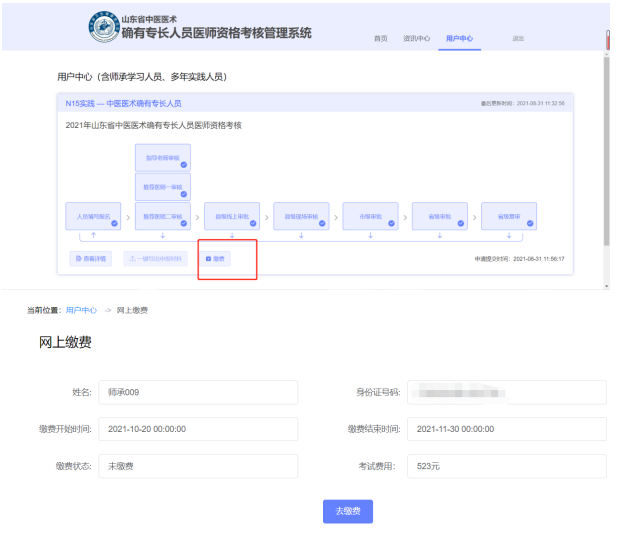Select the 用户中心 navigation tab
The image size is (624, 533).
coord(459,38)
